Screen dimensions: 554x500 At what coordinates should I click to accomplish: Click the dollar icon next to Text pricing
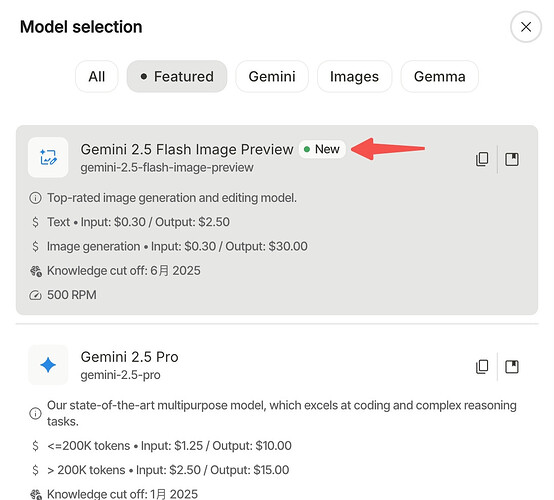35,222
